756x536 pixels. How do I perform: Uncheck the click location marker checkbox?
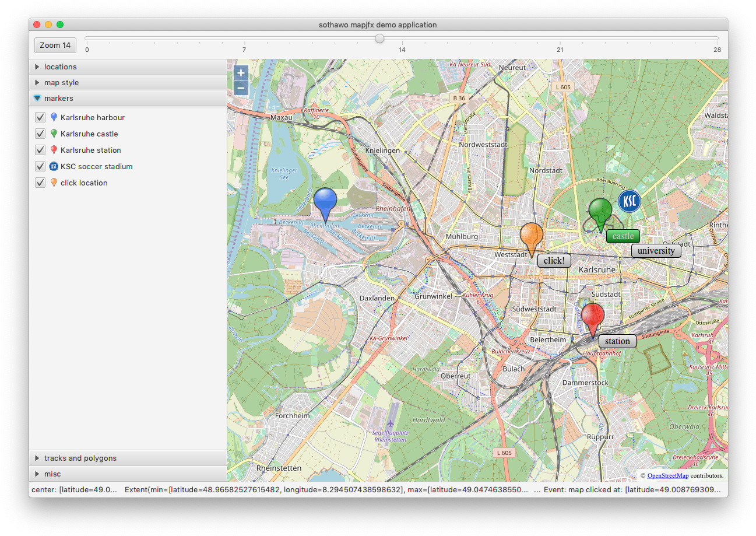40,183
